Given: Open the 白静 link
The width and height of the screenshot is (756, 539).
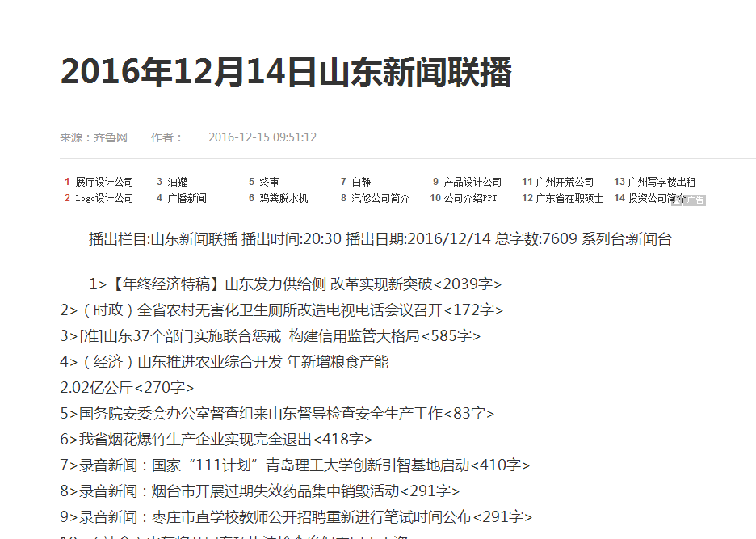Looking at the screenshot, I should (361, 183).
